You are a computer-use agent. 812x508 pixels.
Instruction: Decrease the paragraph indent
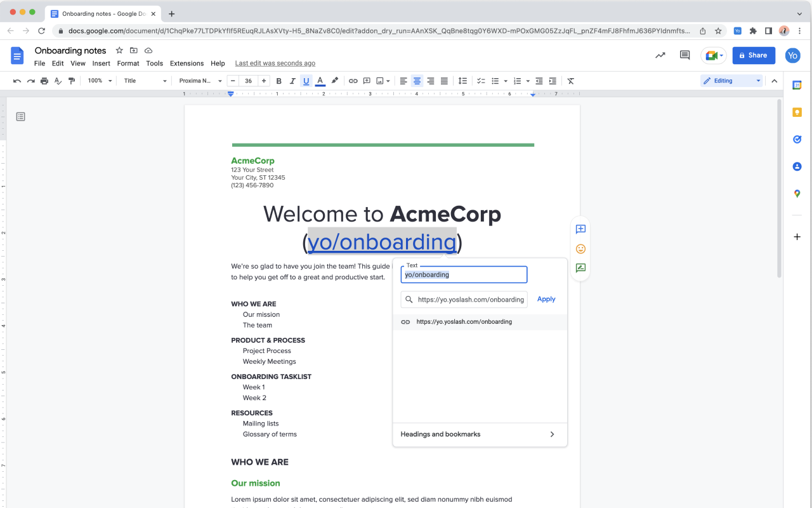pos(539,81)
